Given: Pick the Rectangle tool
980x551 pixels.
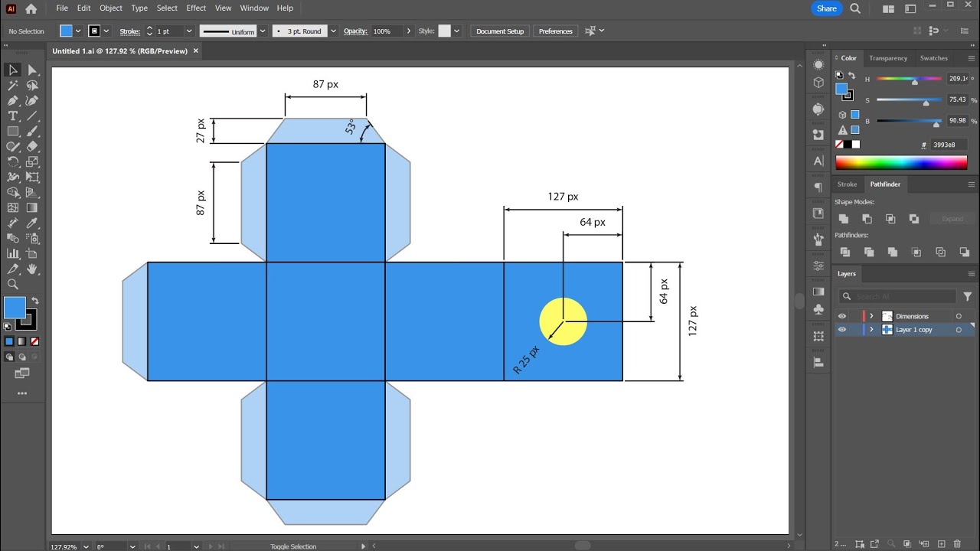Looking at the screenshot, I should click(13, 131).
